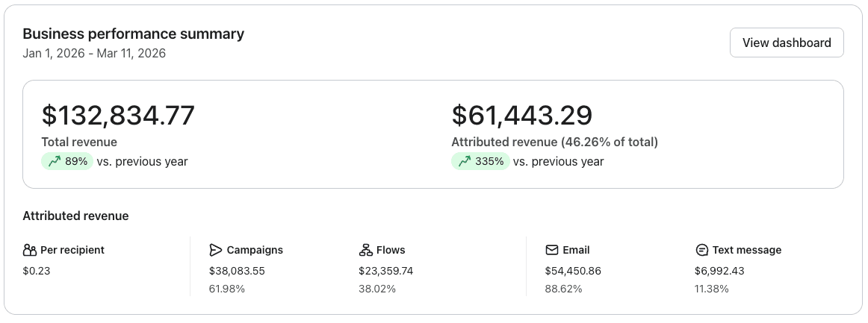Click the trend arrow in the 335% badge
The image size is (868, 323).
464,161
